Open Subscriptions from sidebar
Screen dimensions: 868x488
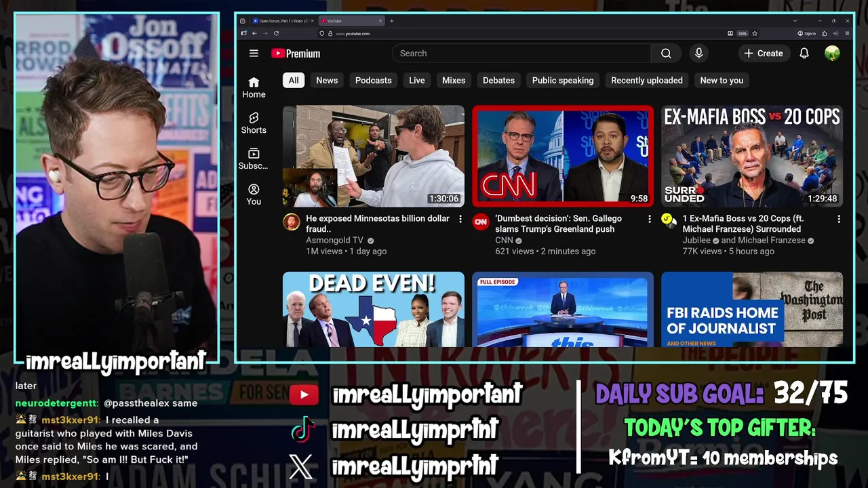[x=254, y=159]
